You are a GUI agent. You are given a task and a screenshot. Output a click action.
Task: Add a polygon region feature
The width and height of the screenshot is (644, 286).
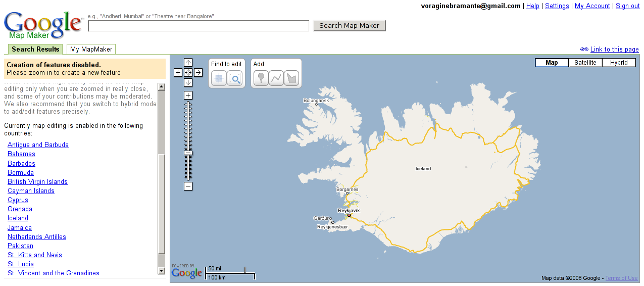pyautogui.click(x=292, y=78)
